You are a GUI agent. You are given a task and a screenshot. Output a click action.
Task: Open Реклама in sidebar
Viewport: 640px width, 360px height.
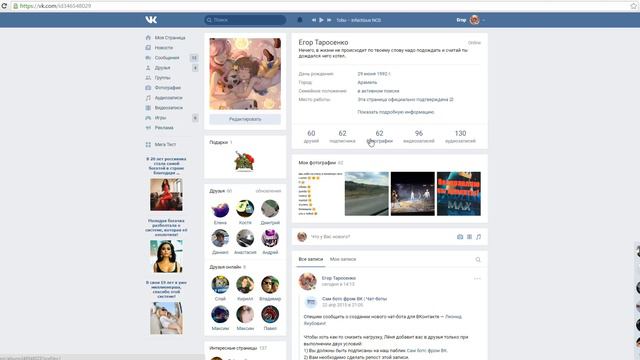click(x=164, y=128)
